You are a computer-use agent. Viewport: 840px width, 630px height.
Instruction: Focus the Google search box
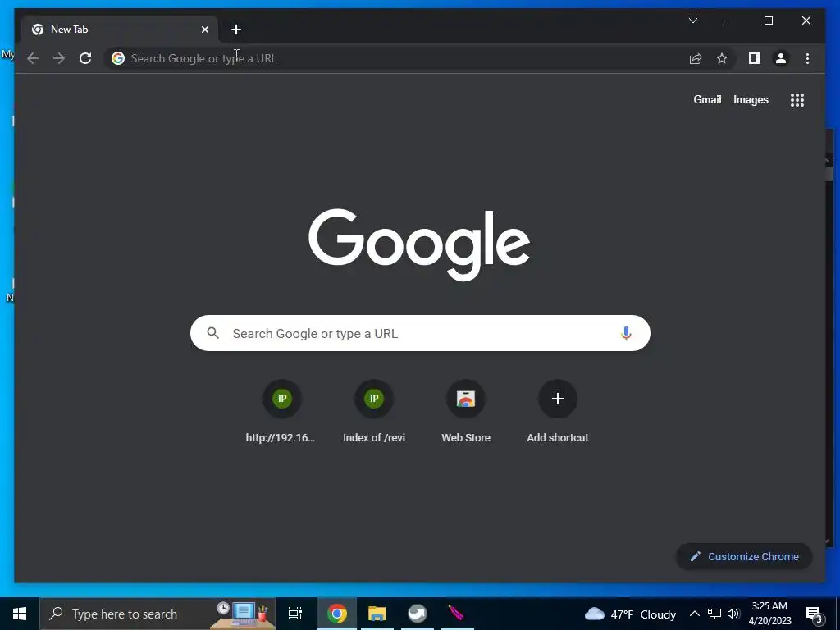(420, 333)
